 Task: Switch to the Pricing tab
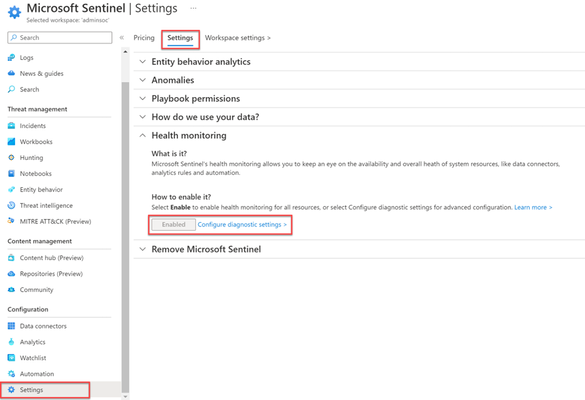(144, 38)
